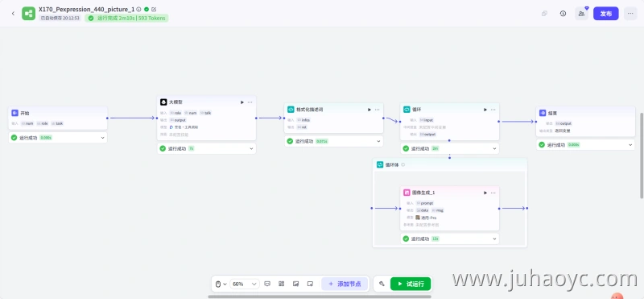Open the version history clock icon
Image resolution: width=644 pixels, height=299 pixels.
pyautogui.click(x=563, y=14)
